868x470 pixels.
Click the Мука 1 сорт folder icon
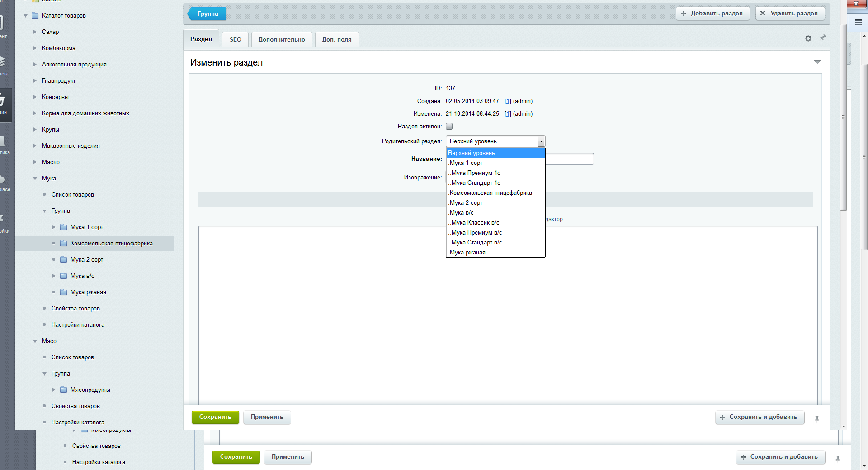(64, 227)
